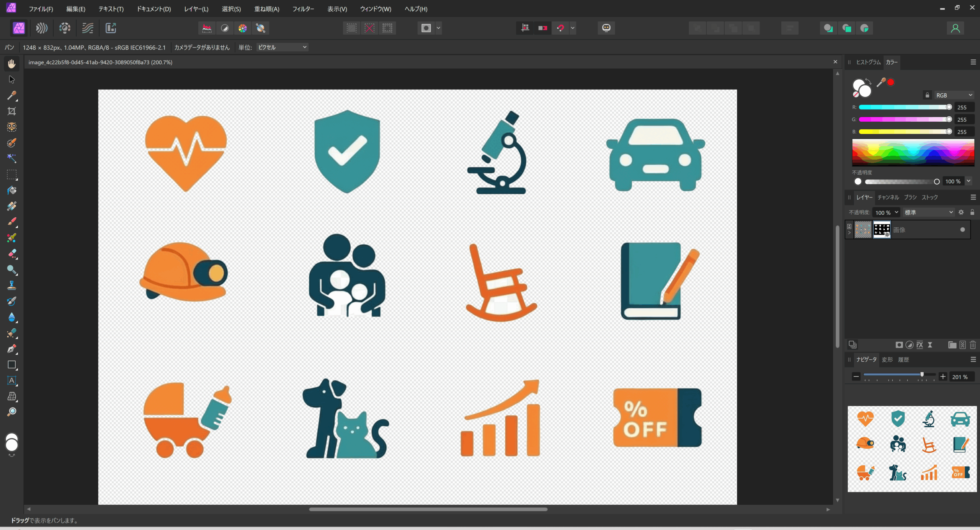The width and height of the screenshot is (980, 530).
Task: Expand the 画像 layer group arrow
Action: [849, 233]
